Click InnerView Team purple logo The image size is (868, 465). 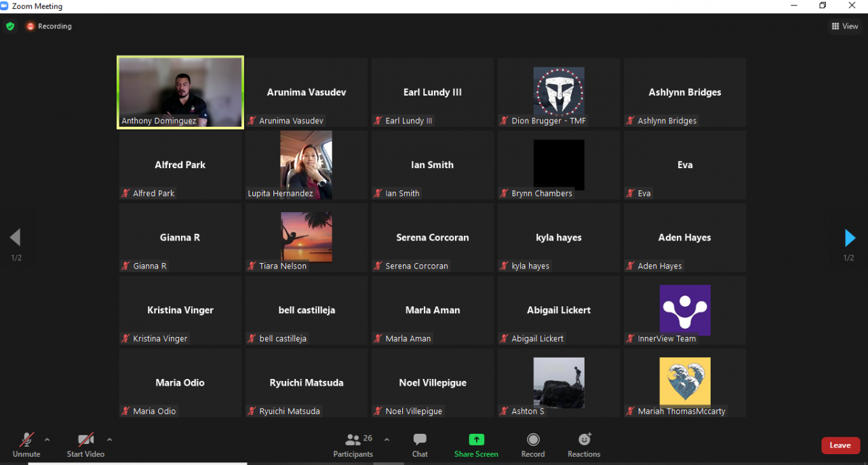tap(685, 310)
